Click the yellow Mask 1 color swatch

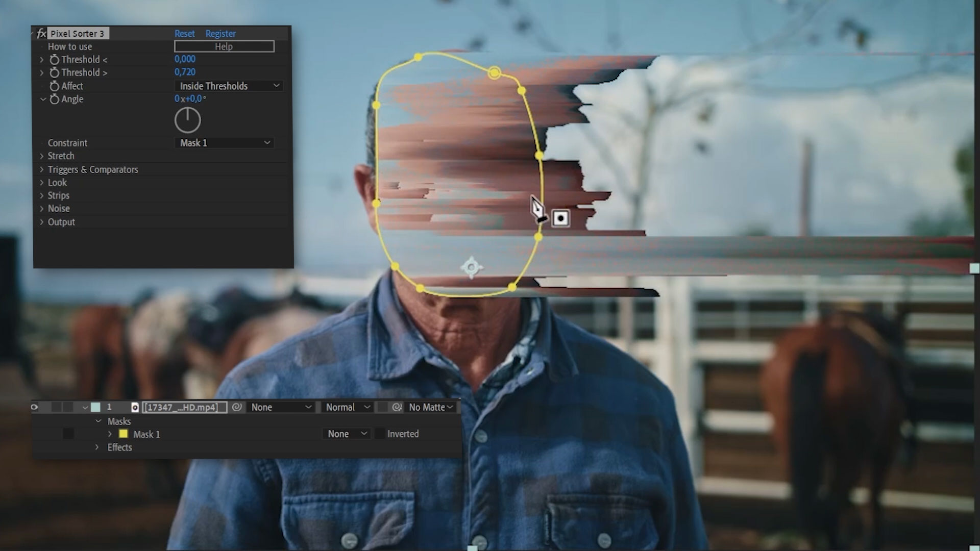123,434
